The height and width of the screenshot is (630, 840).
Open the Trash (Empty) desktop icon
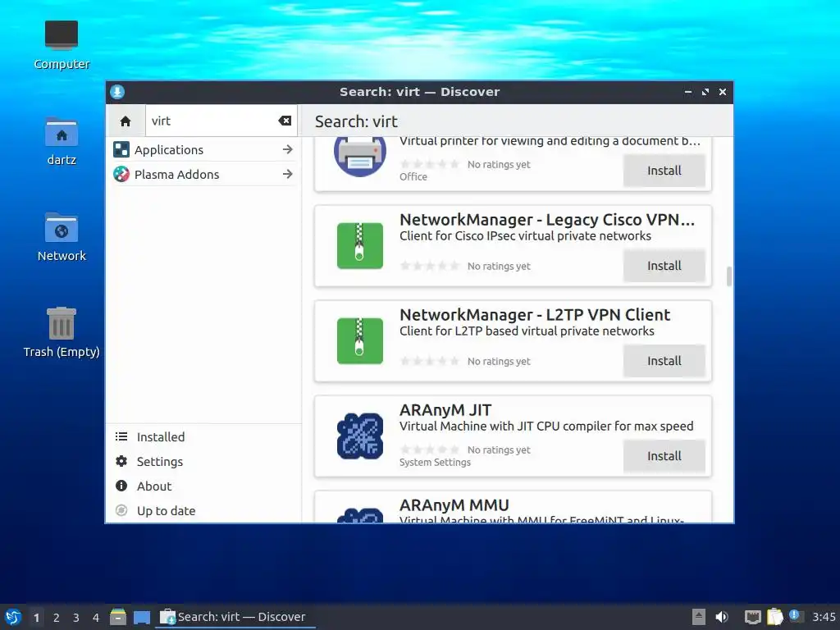[62, 333]
